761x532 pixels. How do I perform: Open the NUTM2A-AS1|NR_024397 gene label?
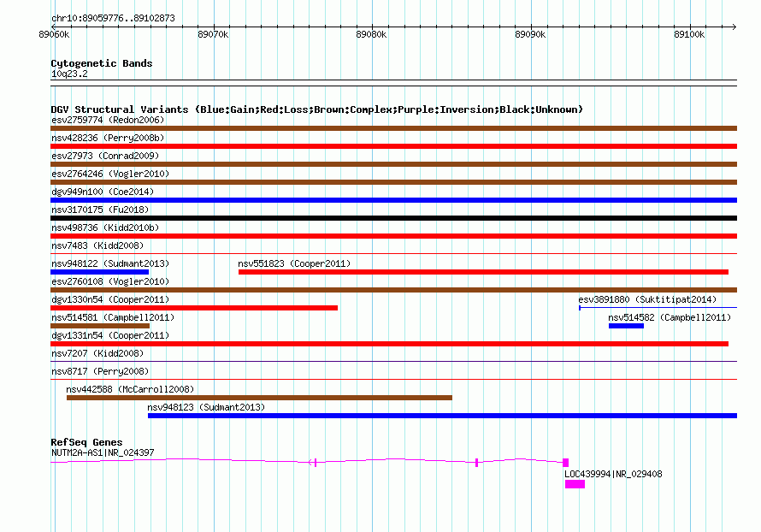(103, 452)
